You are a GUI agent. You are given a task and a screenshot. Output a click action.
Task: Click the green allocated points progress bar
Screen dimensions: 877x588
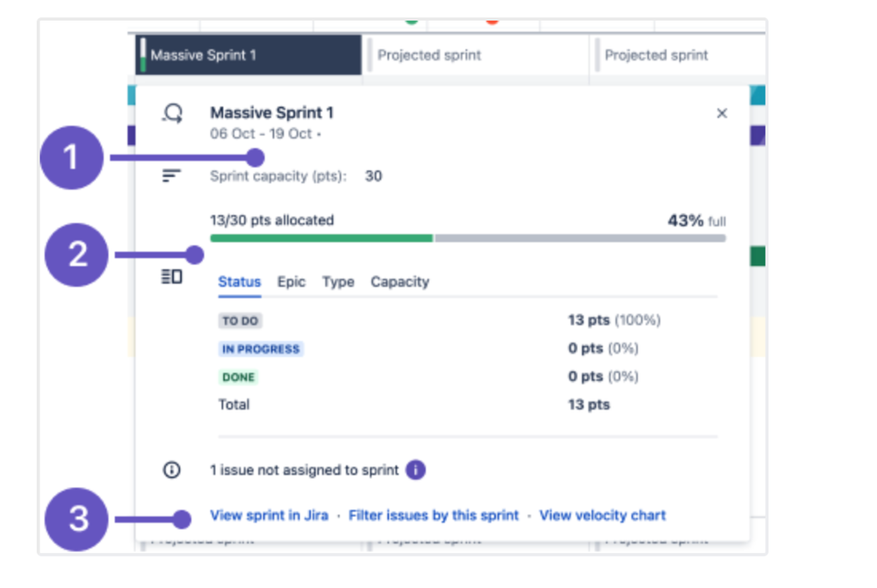point(321,238)
